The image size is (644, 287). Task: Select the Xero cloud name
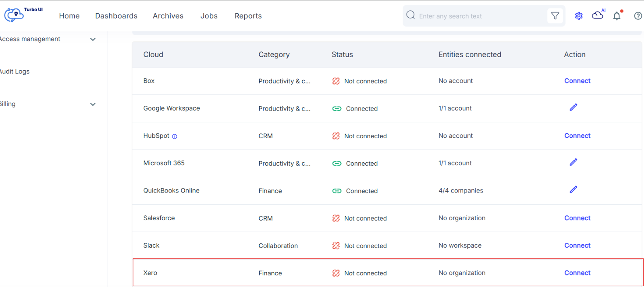pos(150,273)
